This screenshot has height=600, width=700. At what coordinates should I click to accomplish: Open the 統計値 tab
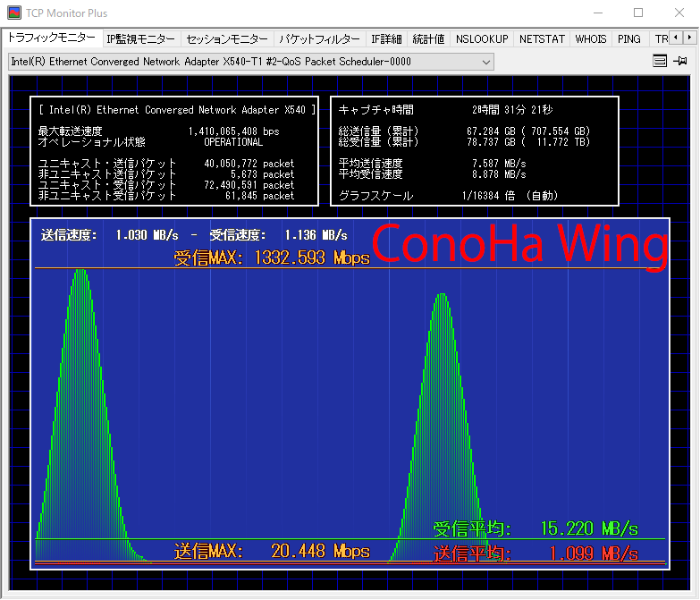[428, 39]
